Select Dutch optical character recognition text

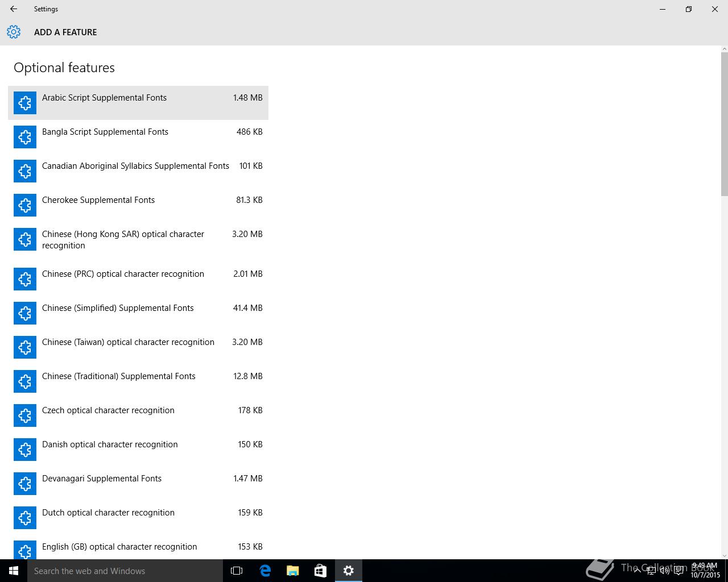[x=108, y=513]
